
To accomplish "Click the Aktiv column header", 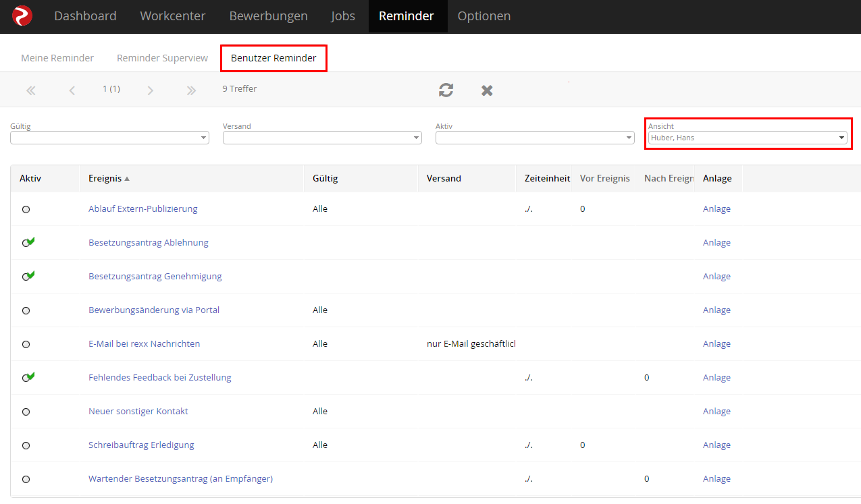I will tap(30, 178).
